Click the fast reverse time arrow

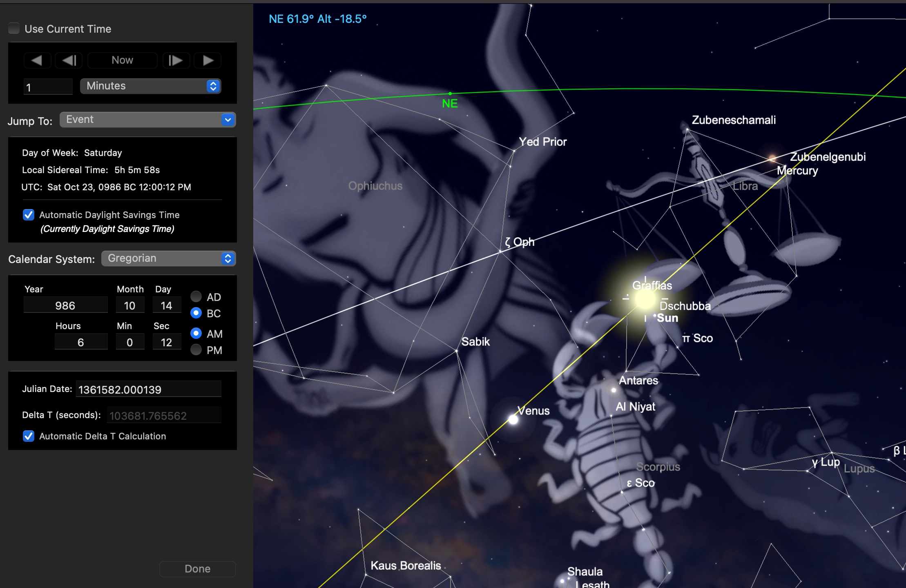(x=37, y=60)
